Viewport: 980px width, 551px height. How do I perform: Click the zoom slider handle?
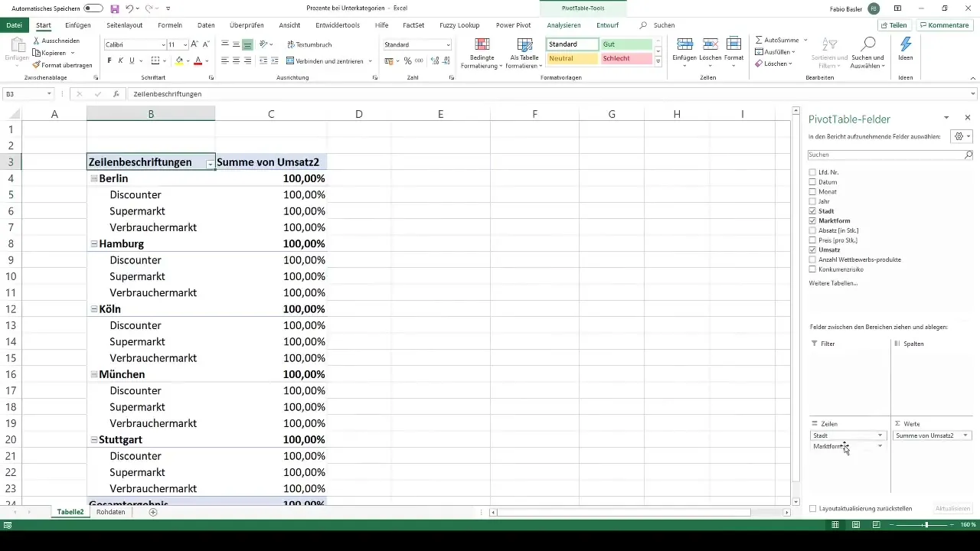coord(926,525)
